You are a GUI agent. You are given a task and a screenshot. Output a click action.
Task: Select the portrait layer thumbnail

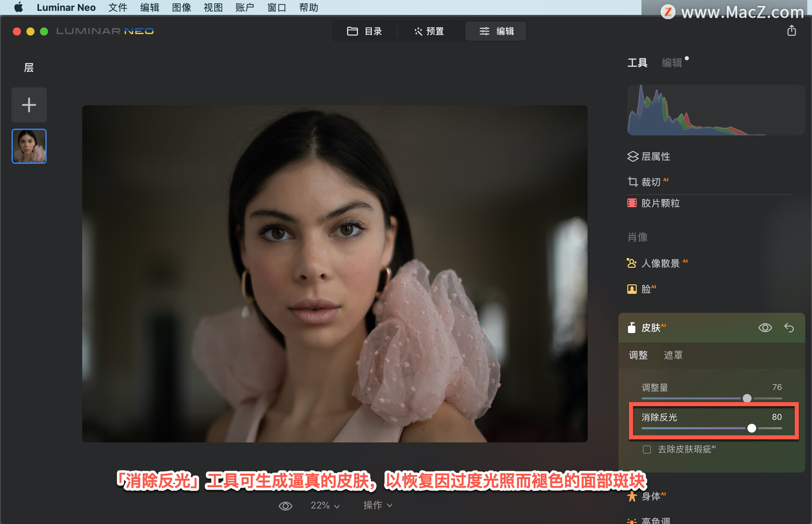click(x=29, y=146)
